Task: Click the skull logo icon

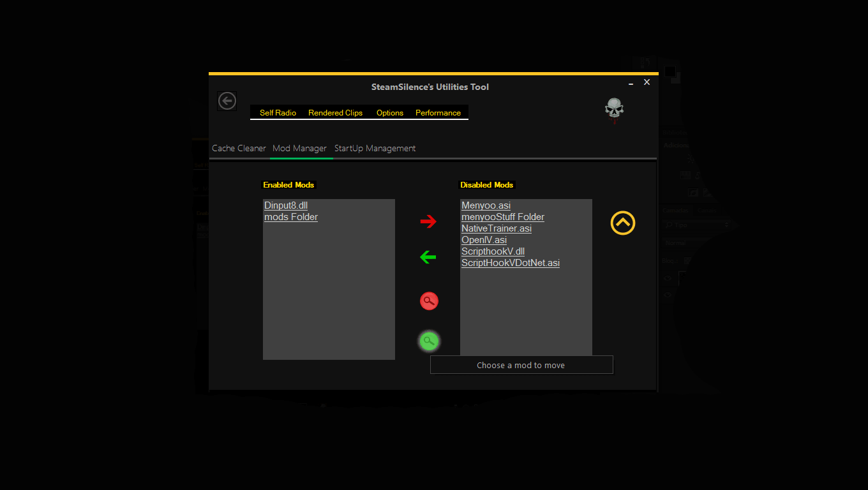Action: click(x=614, y=110)
